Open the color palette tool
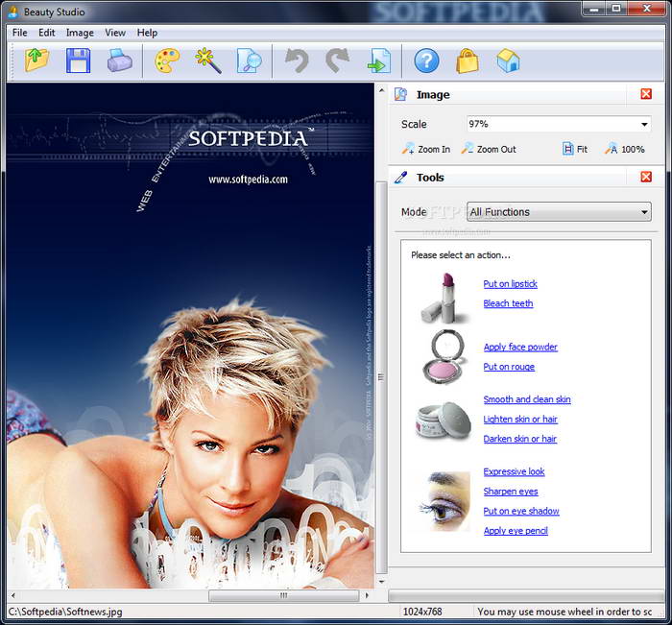Image resolution: width=672 pixels, height=625 pixels. [167, 60]
